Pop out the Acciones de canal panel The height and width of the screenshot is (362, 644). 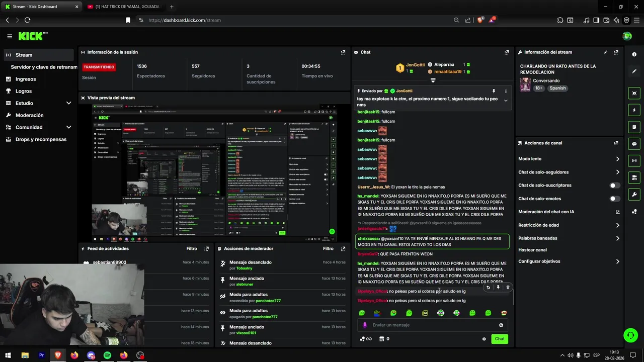pos(616,143)
